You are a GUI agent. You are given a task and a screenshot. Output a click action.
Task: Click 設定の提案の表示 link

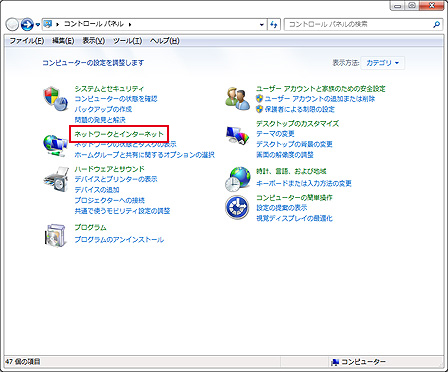pyautogui.click(x=281, y=208)
